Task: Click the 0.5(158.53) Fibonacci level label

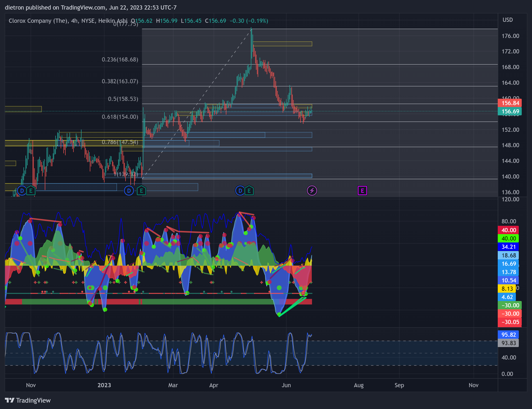Action: tap(123, 99)
